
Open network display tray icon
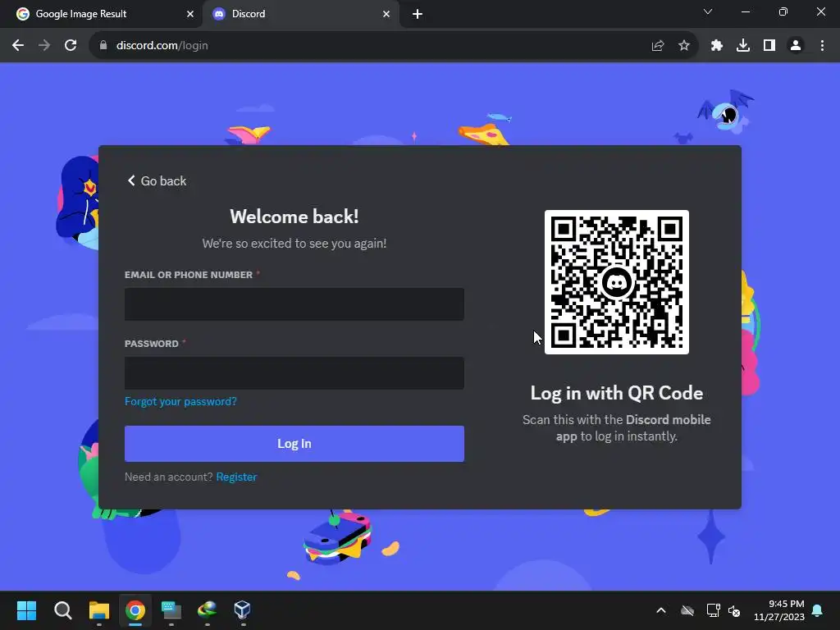point(713,610)
